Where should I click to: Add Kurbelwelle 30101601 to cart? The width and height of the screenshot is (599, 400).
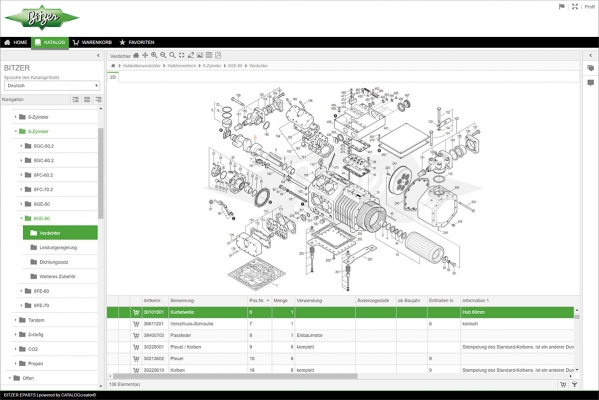point(136,313)
